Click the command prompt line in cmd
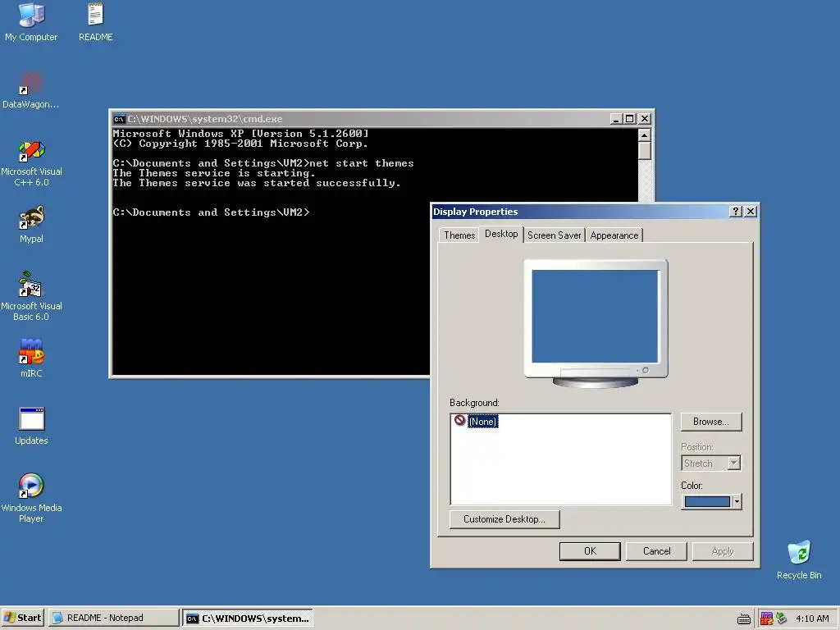840x630 pixels. point(211,212)
